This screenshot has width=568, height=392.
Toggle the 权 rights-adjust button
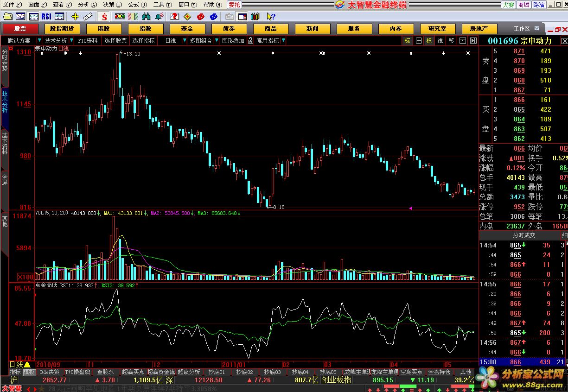click(x=429, y=41)
